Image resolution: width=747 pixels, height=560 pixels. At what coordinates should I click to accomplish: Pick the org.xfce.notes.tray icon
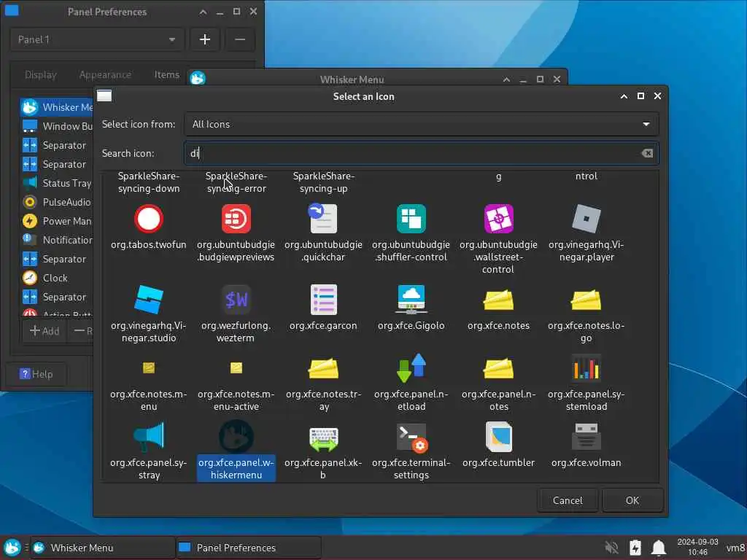coord(323,368)
